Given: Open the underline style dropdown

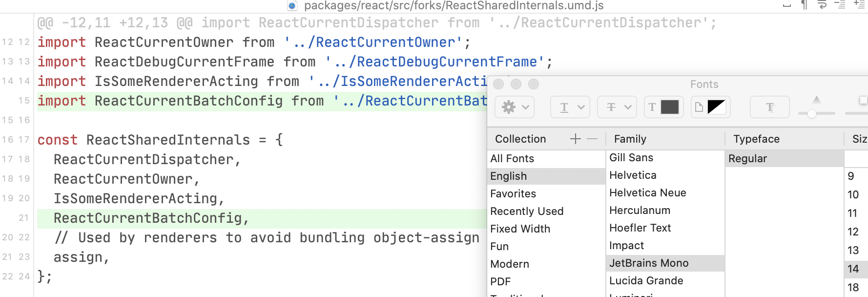Looking at the screenshot, I should click(570, 107).
